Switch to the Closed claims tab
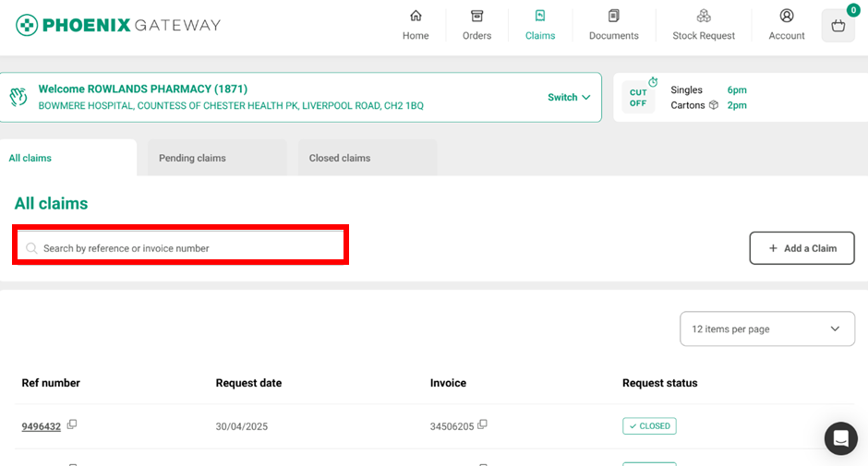868x466 pixels. pos(340,158)
